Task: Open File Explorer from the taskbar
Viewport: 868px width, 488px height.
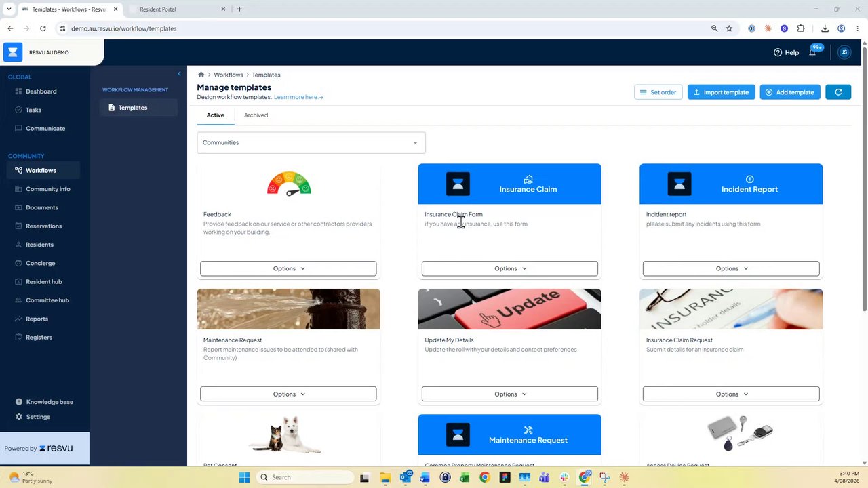Action: pyautogui.click(x=385, y=477)
